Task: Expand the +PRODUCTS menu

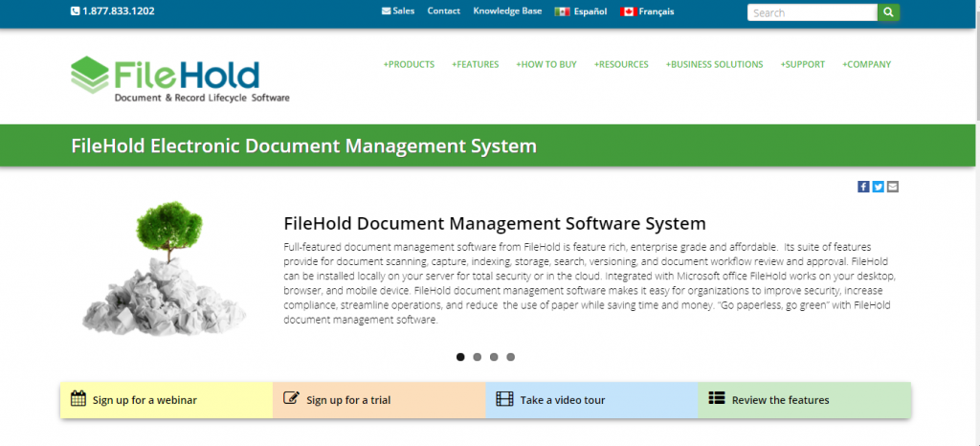Action: [x=409, y=64]
